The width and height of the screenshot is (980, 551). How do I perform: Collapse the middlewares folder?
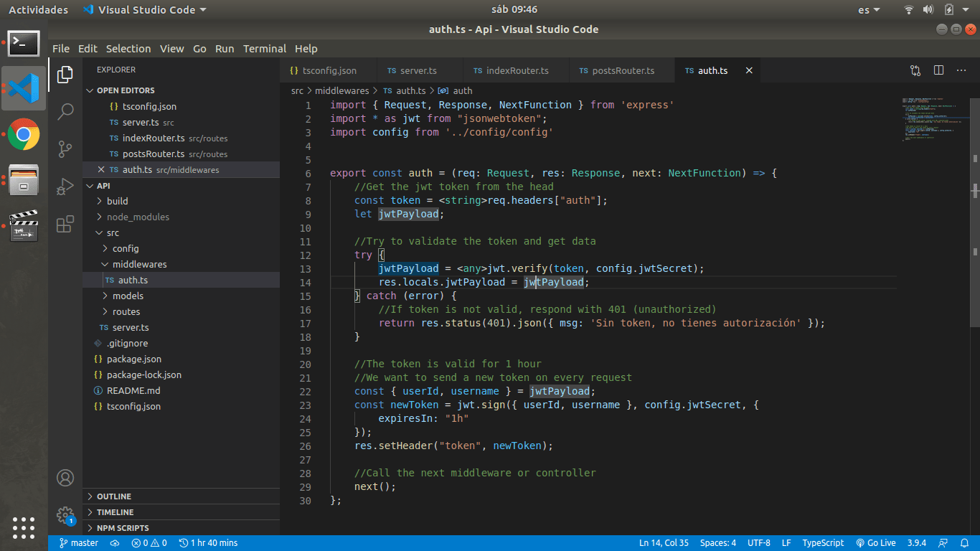[x=139, y=264]
